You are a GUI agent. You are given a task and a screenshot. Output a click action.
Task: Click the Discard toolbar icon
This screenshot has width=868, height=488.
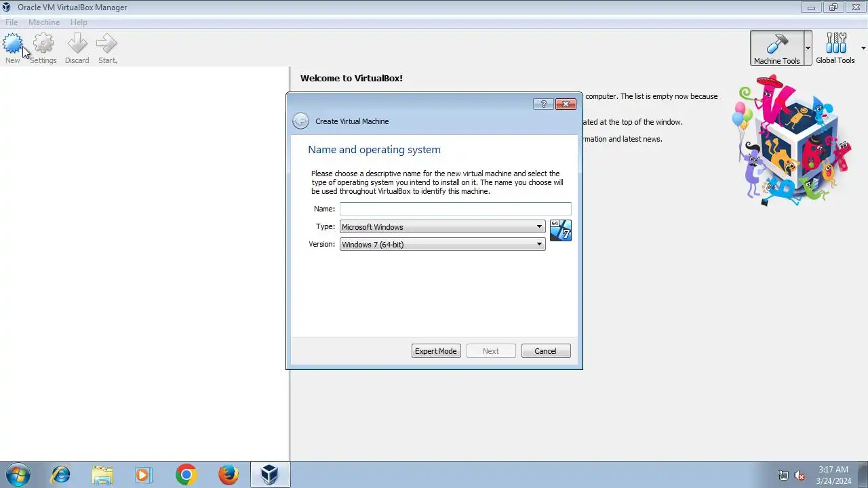coord(77,49)
